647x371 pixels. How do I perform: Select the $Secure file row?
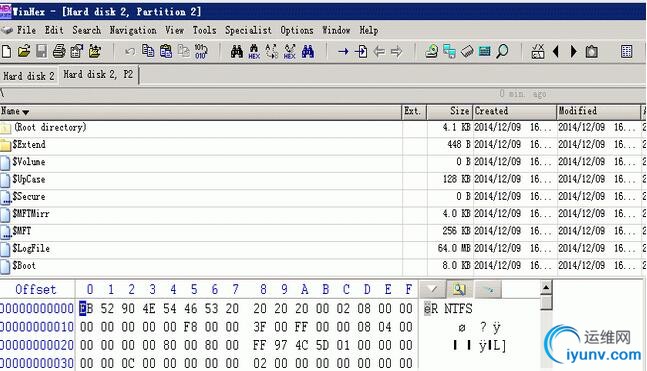click(x=322, y=197)
